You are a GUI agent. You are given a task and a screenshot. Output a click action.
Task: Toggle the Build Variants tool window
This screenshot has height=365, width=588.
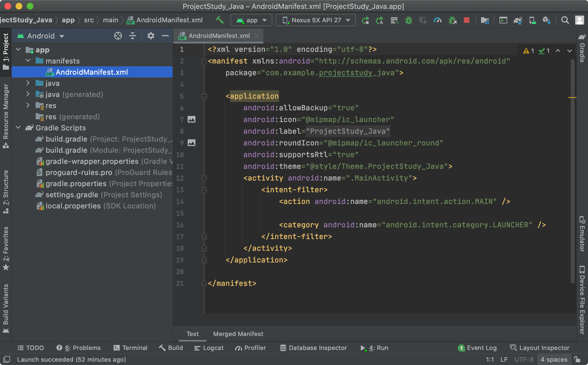coord(6,308)
